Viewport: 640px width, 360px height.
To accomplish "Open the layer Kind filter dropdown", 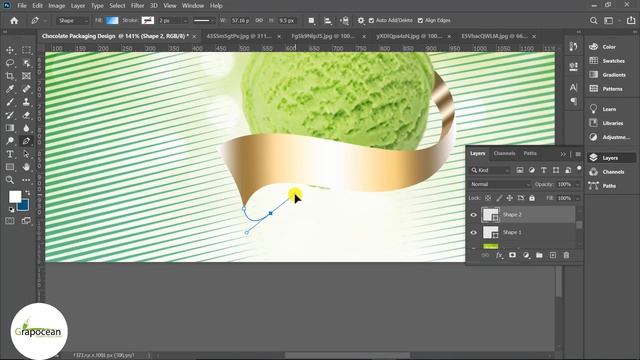I will click(490, 170).
